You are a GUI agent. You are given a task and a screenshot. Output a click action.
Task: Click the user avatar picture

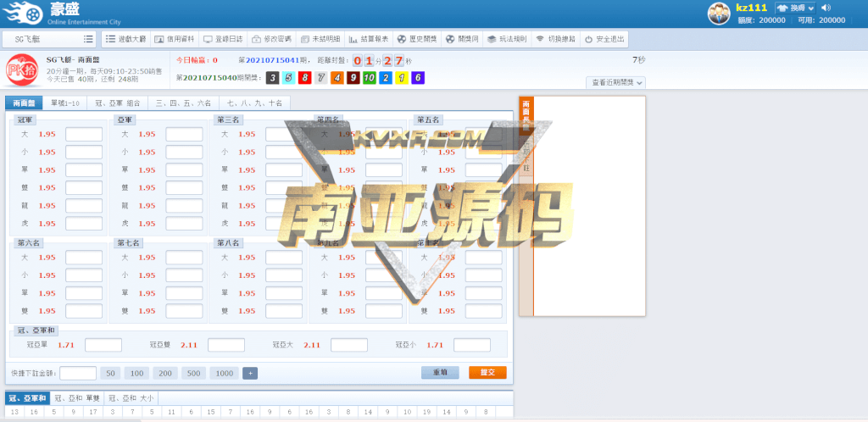click(719, 14)
